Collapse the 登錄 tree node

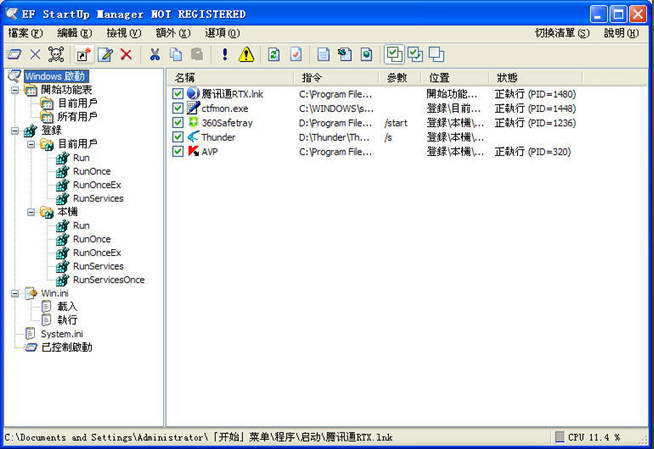click(15, 130)
